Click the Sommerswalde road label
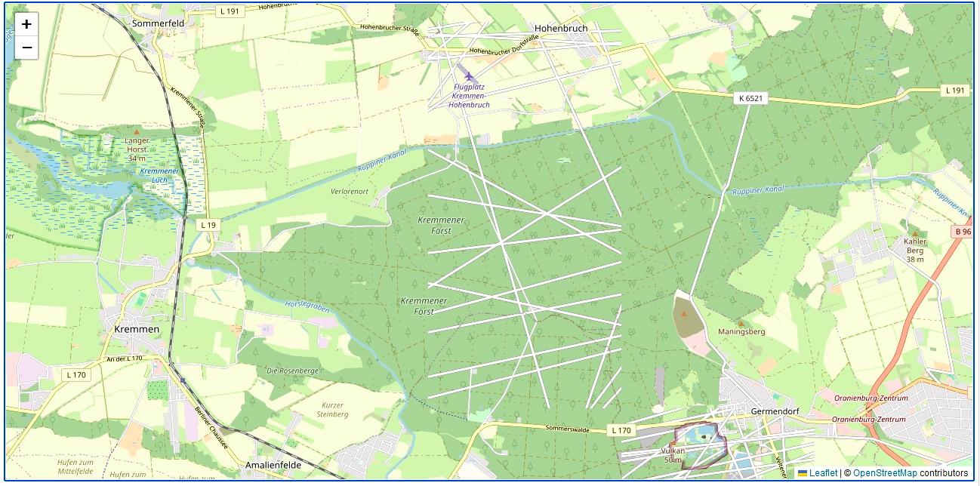Image resolution: width=980 pixels, height=486 pixels. click(569, 428)
